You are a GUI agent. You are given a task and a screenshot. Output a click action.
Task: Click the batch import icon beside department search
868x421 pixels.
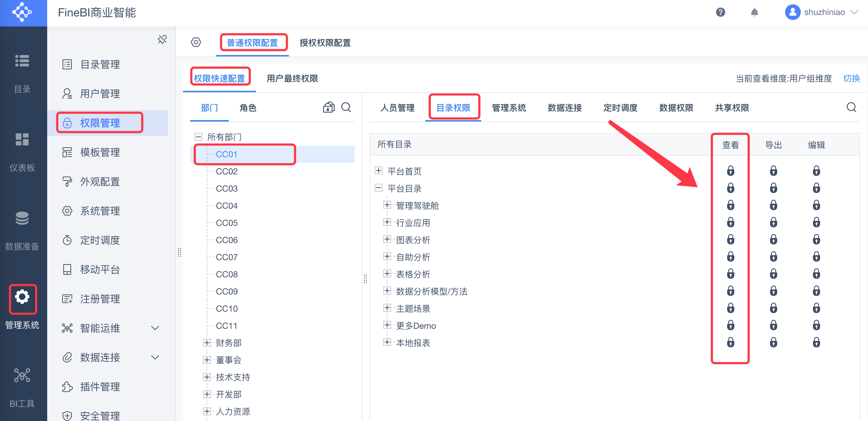point(329,107)
